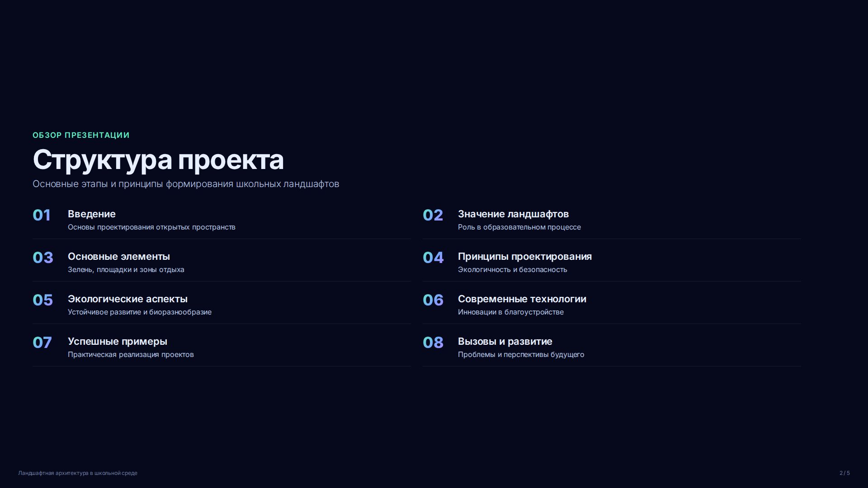Click number '07' beside Успешные примеры
The width and height of the screenshot is (868, 488).
[x=42, y=343]
